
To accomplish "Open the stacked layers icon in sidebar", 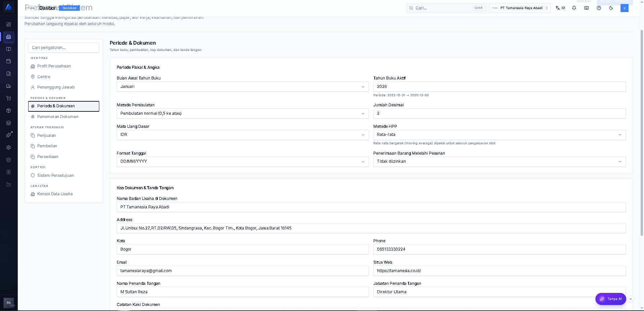I will point(9,123).
